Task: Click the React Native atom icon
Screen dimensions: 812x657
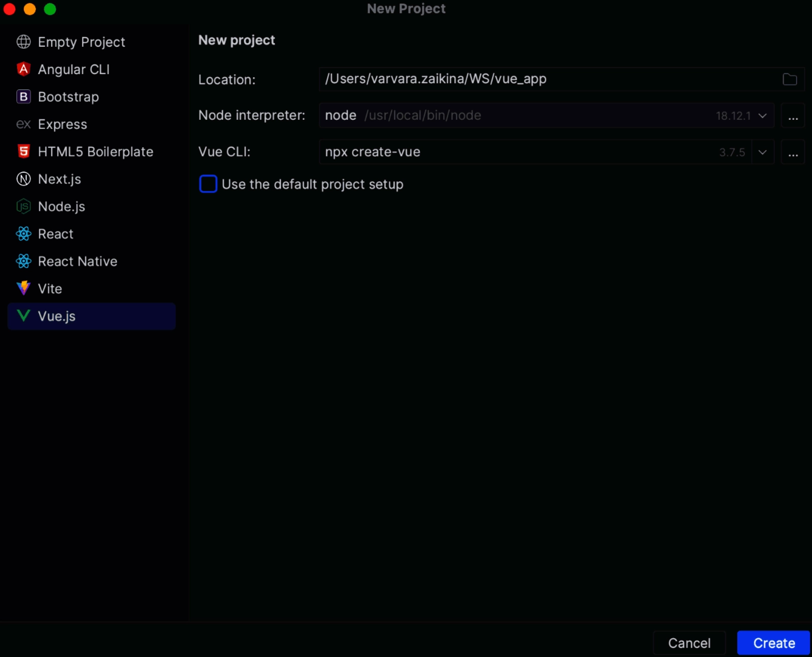Action: click(x=23, y=261)
